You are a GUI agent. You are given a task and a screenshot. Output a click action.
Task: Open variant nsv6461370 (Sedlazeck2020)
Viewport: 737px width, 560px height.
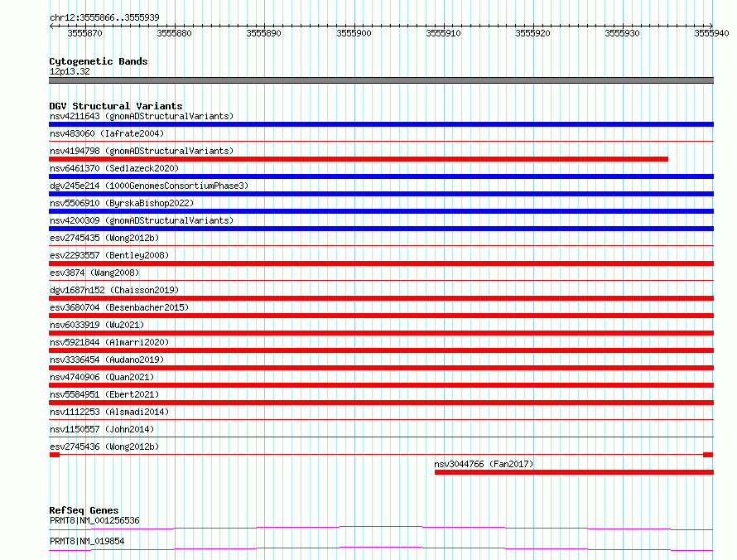click(114, 168)
